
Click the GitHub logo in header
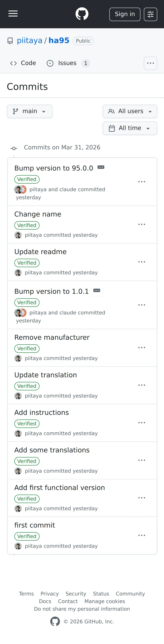tap(82, 14)
